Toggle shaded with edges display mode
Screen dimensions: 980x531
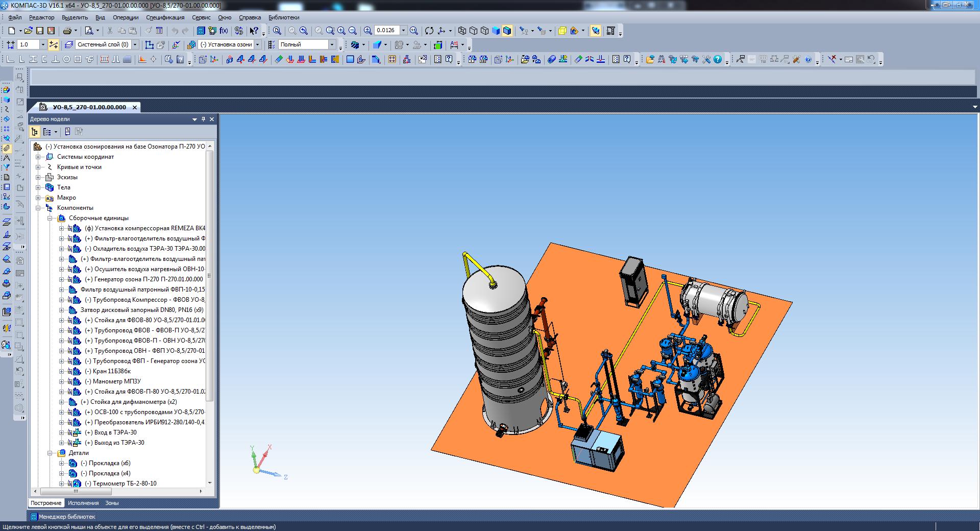(x=507, y=31)
